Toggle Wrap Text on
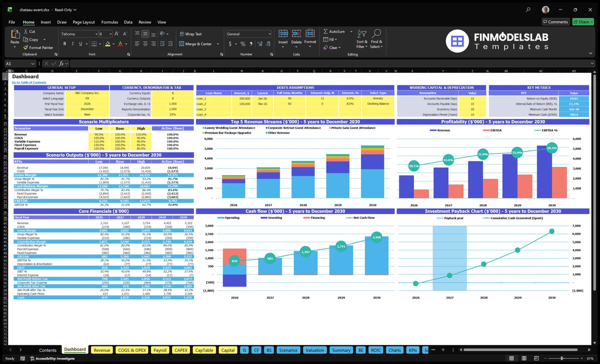Screen dimensions: 600x364 190,34
